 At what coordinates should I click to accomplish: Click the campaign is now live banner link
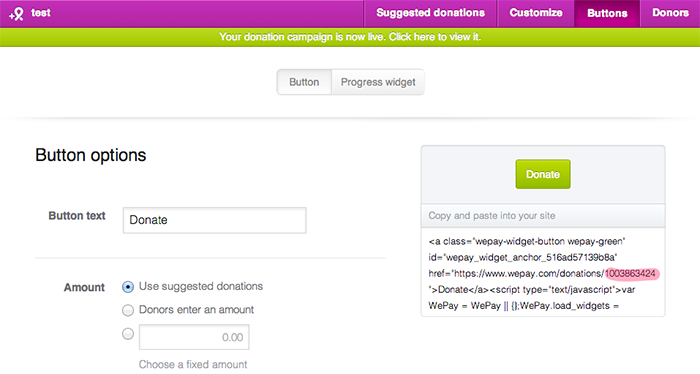(x=350, y=37)
